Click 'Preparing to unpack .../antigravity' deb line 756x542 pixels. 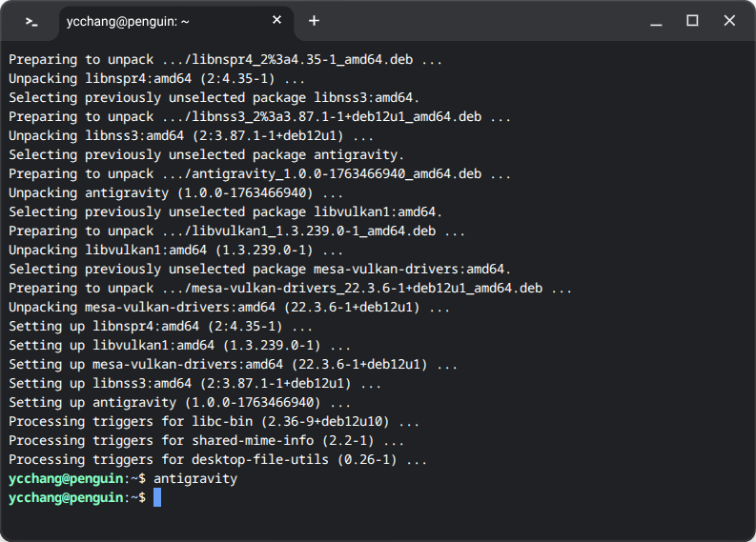[259, 173]
